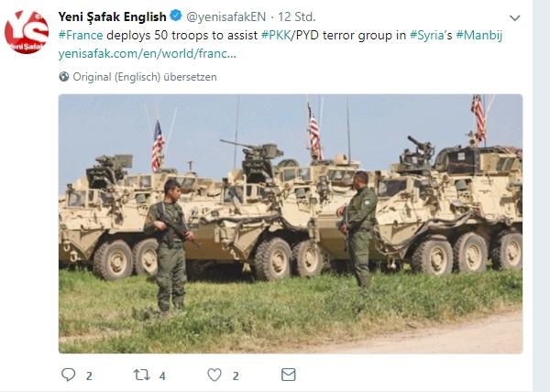Screen dimensions: 550x392
Task: Open the reply speech bubble icon
Action: (x=68, y=375)
